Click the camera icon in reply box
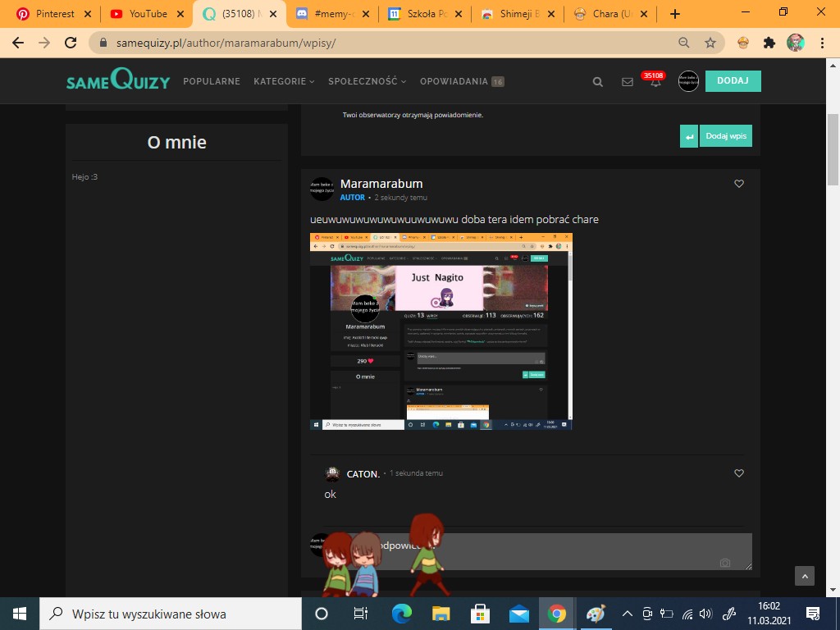Screen dimensions: 840x630 pyautogui.click(x=724, y=563)
